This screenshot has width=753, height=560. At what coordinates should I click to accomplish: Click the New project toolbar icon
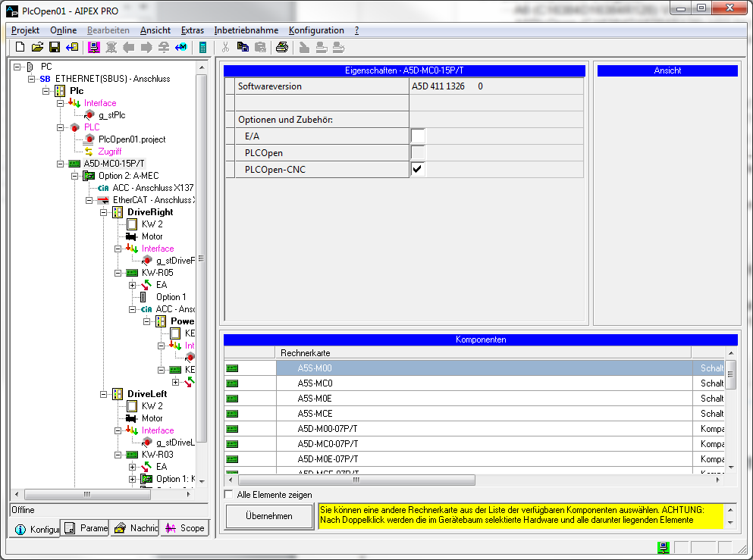click(x=20, y=47)
